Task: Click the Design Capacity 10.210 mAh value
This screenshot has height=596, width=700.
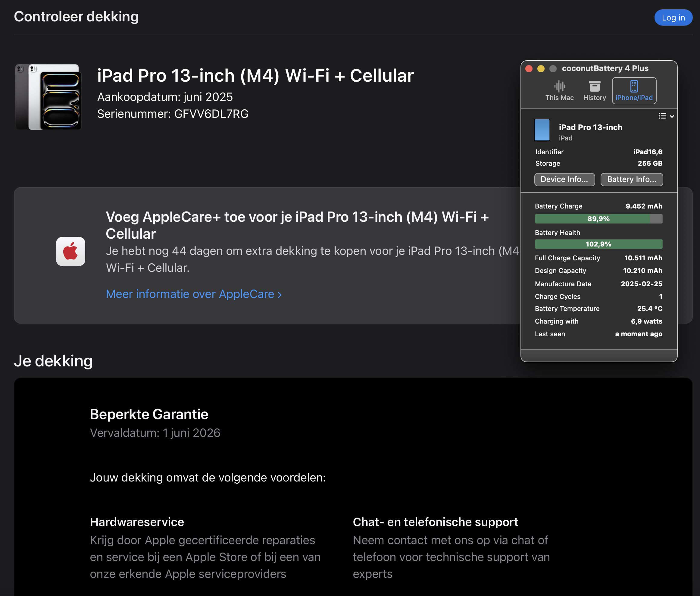Action: [642, 271]
